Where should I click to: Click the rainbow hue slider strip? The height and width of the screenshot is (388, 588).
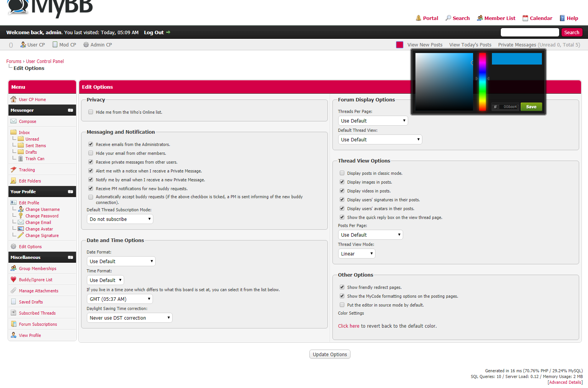tap(482, 82)
